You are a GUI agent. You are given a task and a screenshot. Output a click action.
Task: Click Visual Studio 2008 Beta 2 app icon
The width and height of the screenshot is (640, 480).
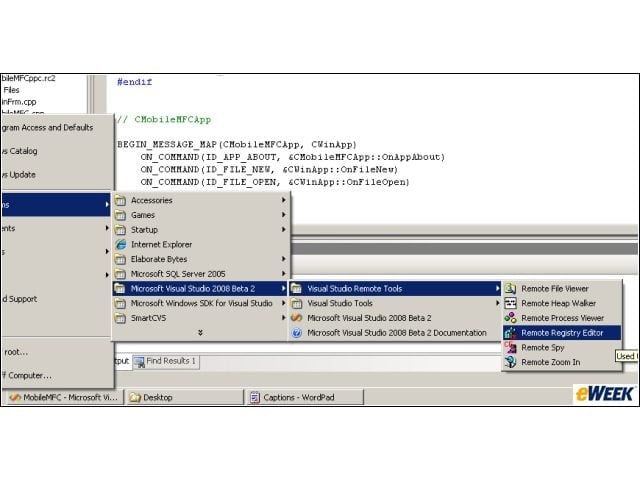click(x=296, y=318)
